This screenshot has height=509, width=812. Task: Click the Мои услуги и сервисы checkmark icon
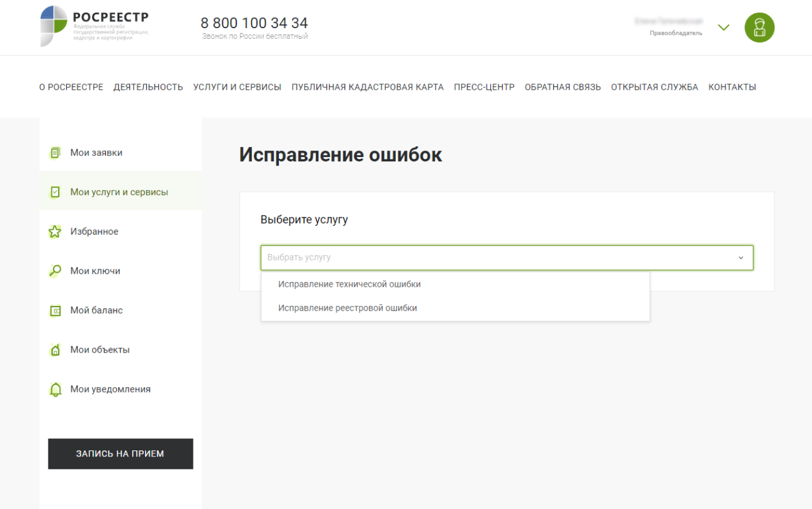(x=55, y=192)
